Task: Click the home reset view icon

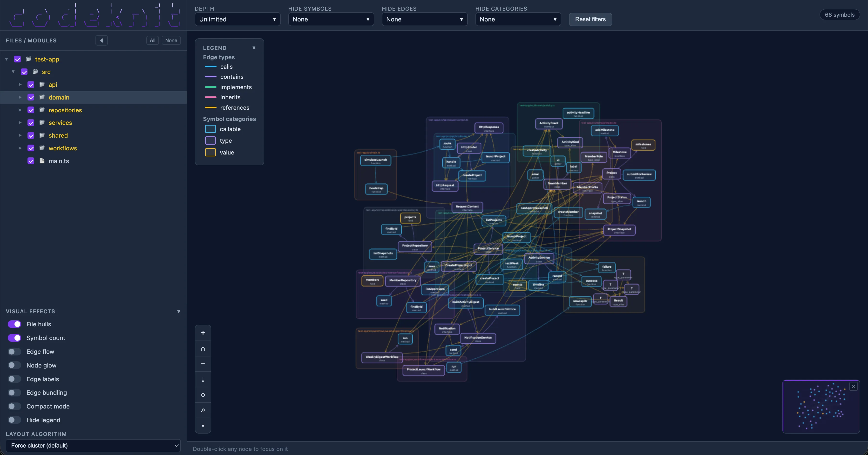Action: click(x=203, y=348)
